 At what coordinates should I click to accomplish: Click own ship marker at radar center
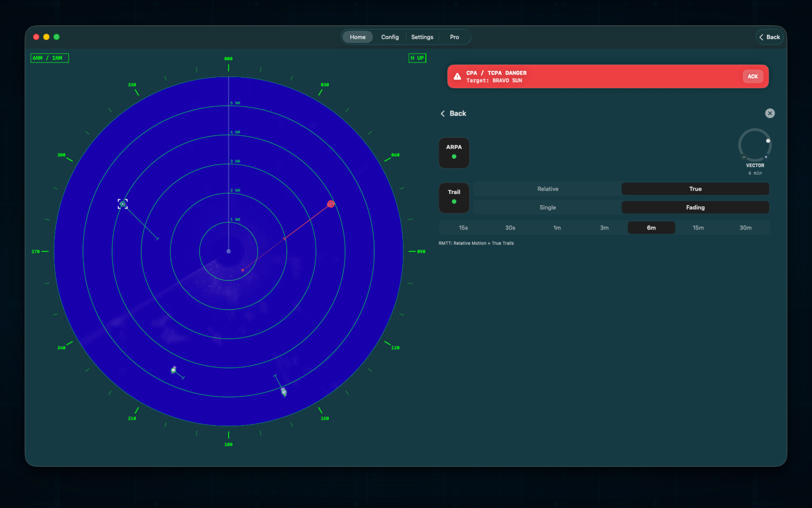pyautogui.click(x=228, y=251)
